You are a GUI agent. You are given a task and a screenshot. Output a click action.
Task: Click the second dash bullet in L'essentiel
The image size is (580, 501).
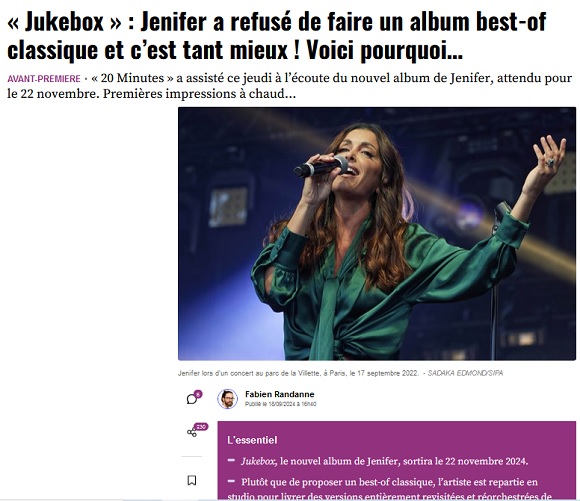coord(231,481)
